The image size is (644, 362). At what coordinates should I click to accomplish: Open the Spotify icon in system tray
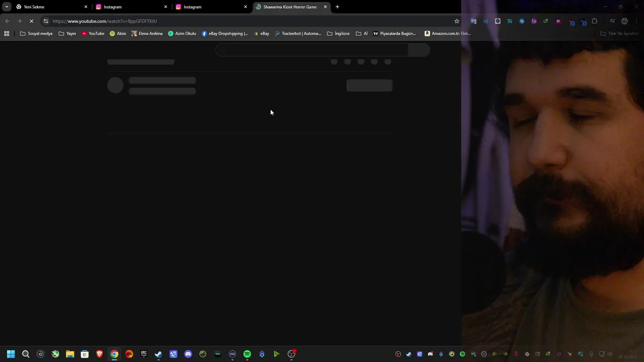(462, 354)
